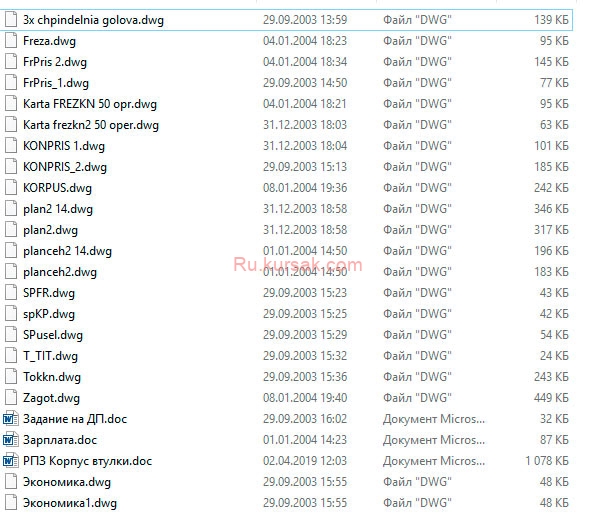Select the SPusel.dwg file name
The height and width of the screenshot is (528, 596).
point(52,335)
